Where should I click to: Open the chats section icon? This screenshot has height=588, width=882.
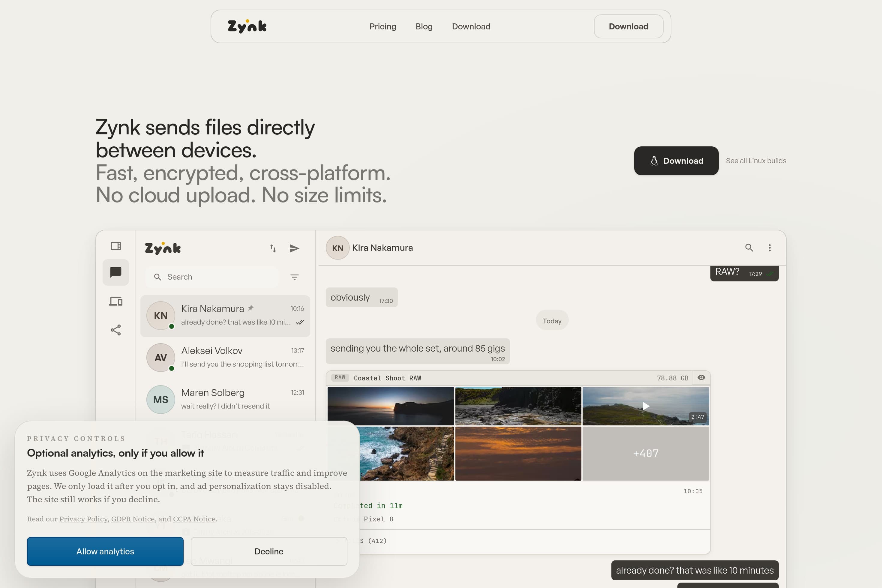[115, 272]
